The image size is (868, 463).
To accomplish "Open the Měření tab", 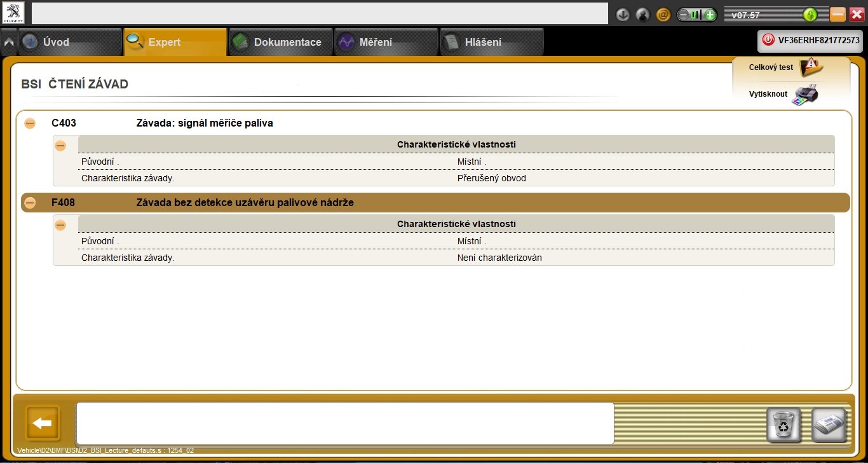I will (386, 42).
